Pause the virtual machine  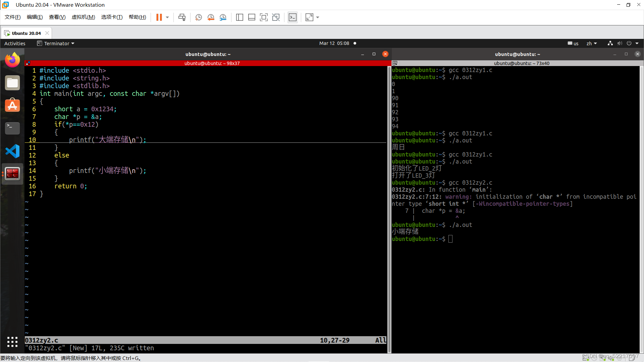[x=159, y=17]
